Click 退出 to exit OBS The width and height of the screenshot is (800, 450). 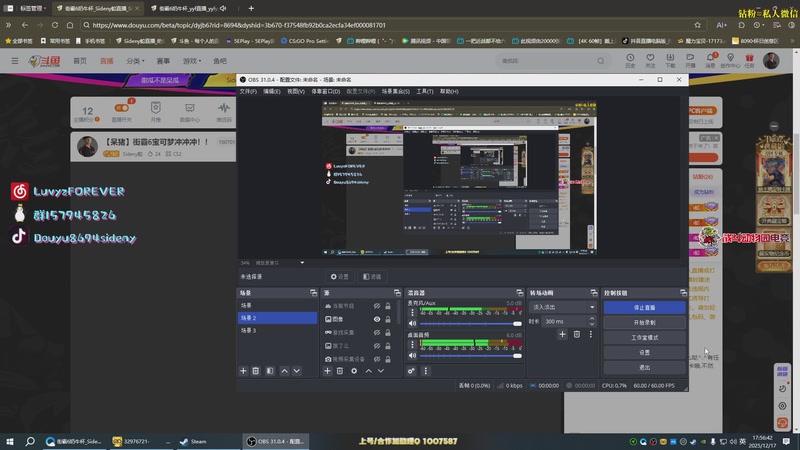pos(644,367)
